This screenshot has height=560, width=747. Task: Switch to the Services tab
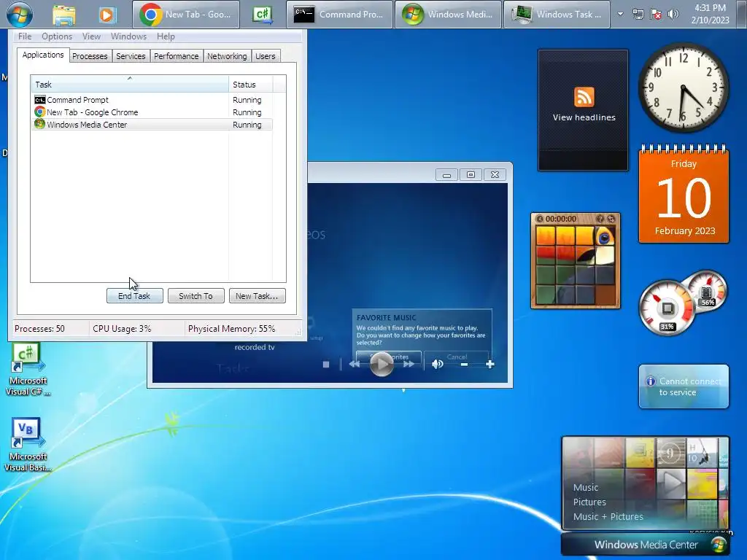click(131, 56)
